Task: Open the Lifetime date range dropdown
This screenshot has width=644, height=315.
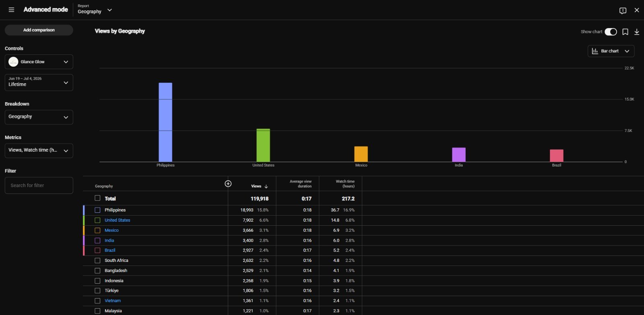Action: pos(39,82)
